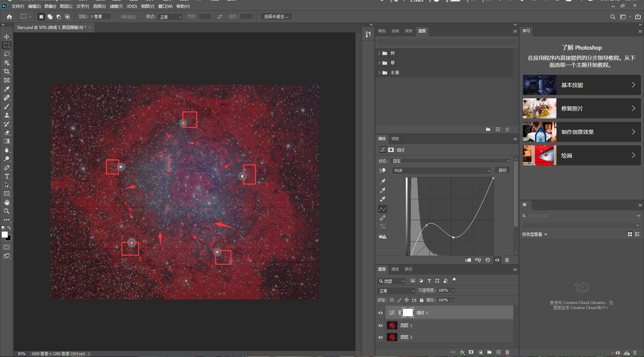Open search with magnifier icon
644x357 pixels.
point(612,17)
